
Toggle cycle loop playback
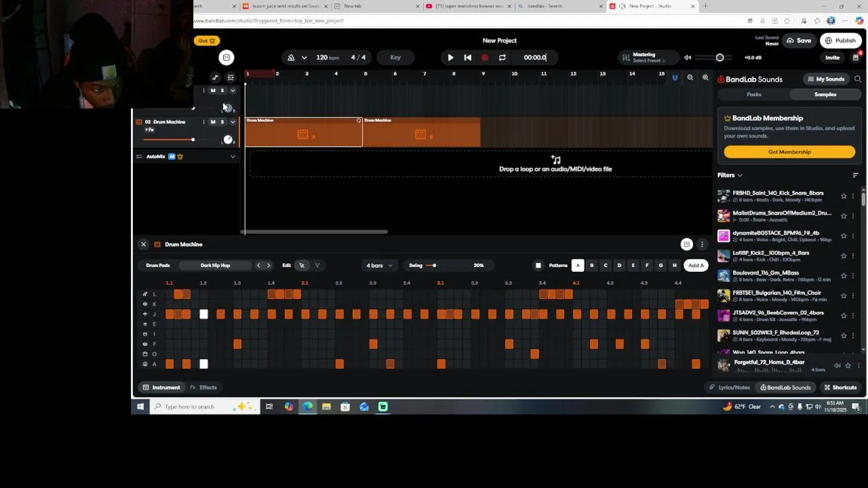[x=502, y=58]
